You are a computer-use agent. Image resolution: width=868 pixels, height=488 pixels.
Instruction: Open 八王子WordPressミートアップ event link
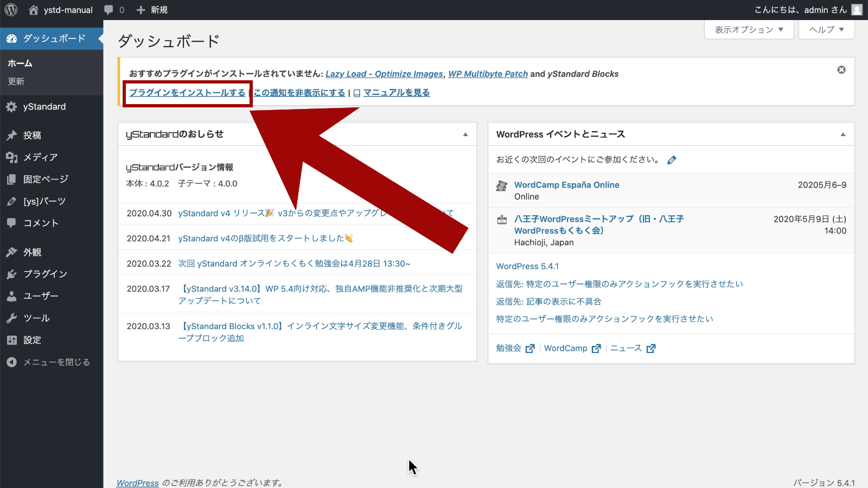[599, 225]
